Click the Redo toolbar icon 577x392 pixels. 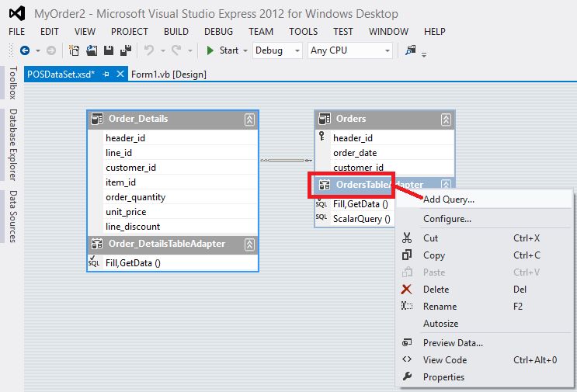pos(176,50)
